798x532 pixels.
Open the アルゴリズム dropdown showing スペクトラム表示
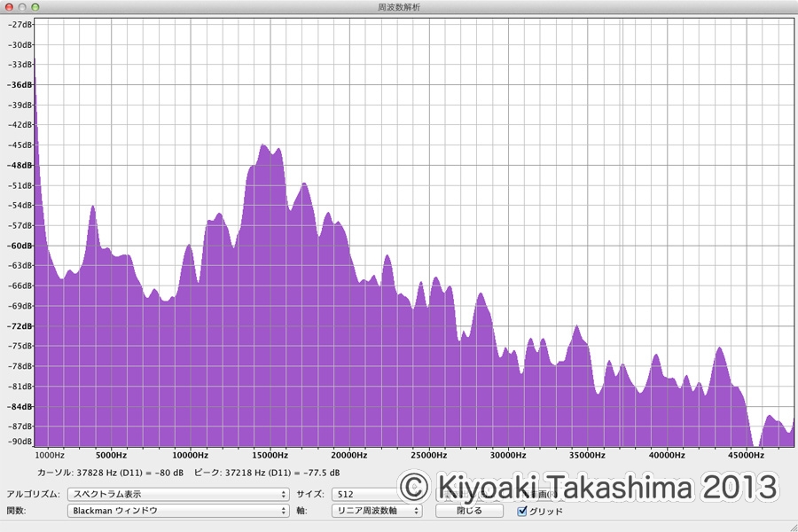178,495
